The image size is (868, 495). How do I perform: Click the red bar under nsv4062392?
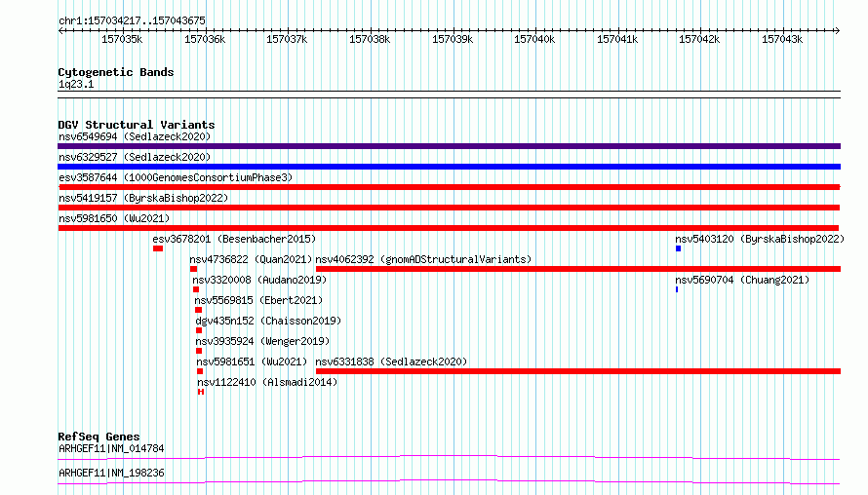pos(578,269)
